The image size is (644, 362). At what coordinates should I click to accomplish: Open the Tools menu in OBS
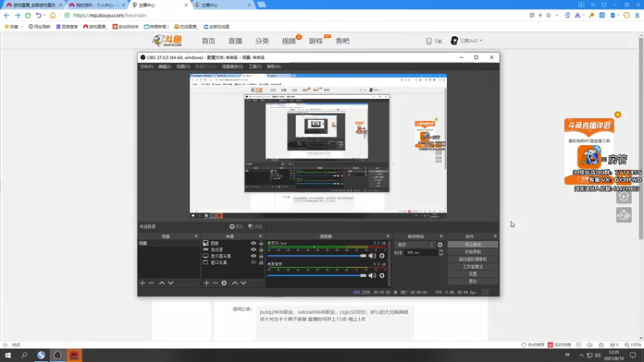[254, 67]
